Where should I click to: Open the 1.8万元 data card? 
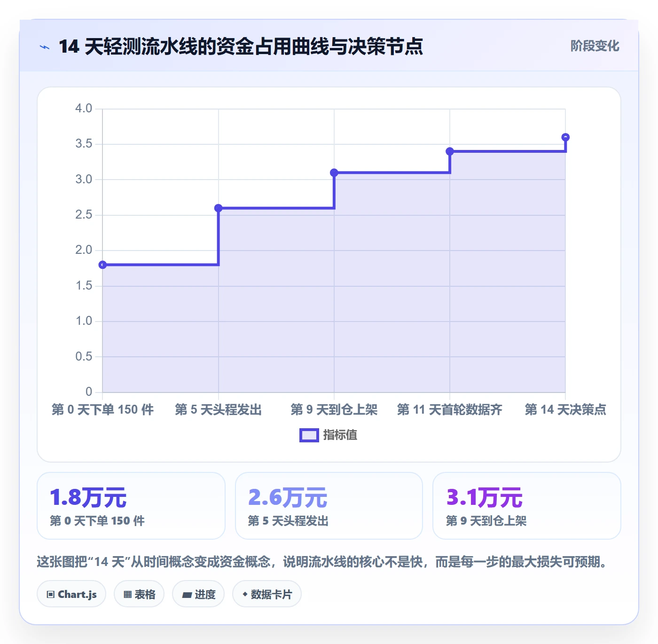click(131, 506)
